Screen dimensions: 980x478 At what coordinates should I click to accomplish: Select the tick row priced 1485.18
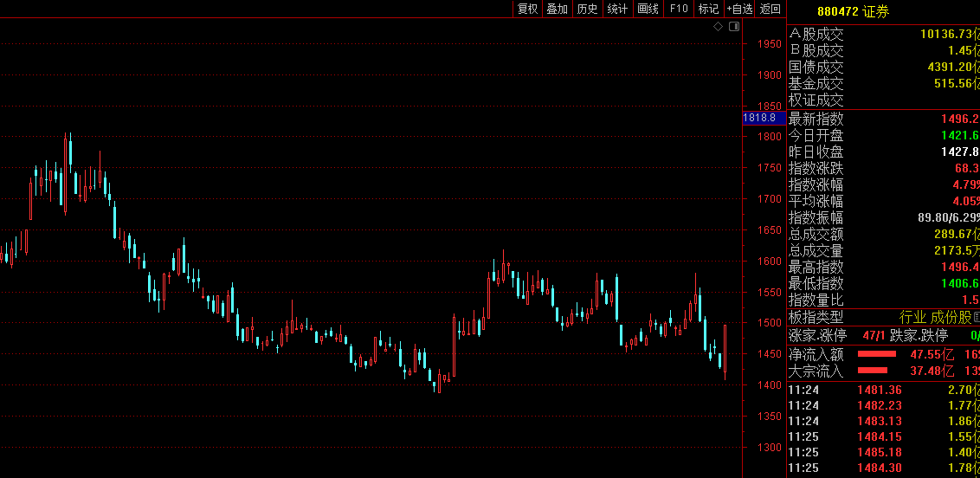coord(884,452)
